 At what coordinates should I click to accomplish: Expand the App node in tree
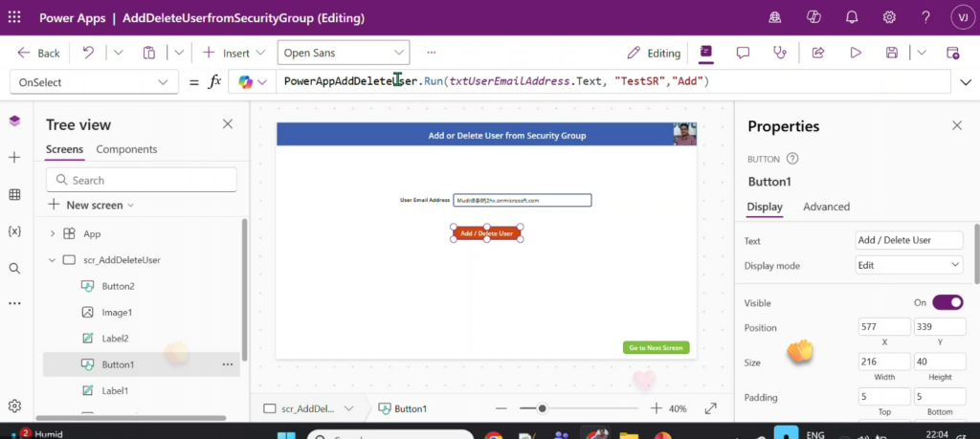point(53,233)
